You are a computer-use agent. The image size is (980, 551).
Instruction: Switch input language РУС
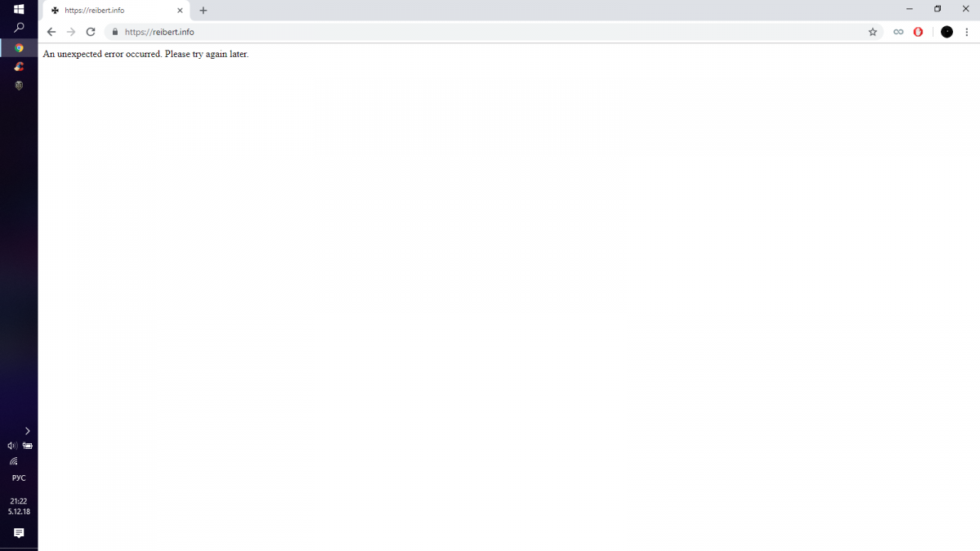pos(19,478)
